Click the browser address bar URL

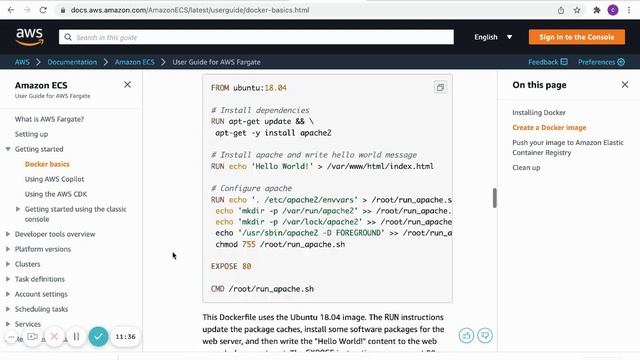pos(190,10)
